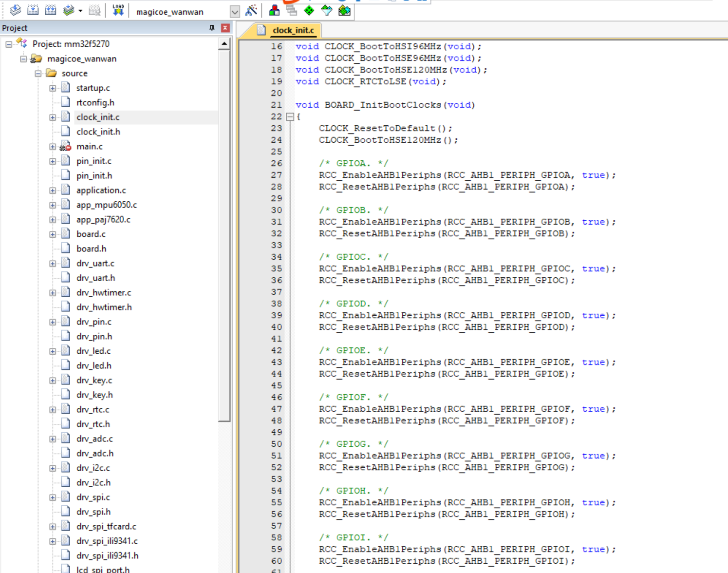This screenshot has width=728, height=573.
Task: Expand the main.c tree node
Action: 53,147
